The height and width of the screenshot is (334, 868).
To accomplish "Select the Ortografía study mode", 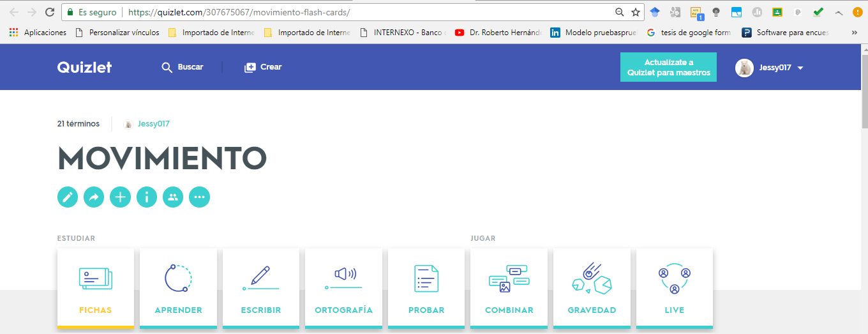I will [343, 289].
